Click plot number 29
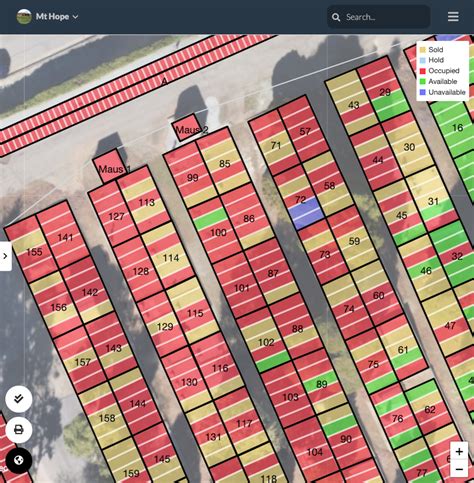This screenshot has height=483, width=474. [385, 92]
